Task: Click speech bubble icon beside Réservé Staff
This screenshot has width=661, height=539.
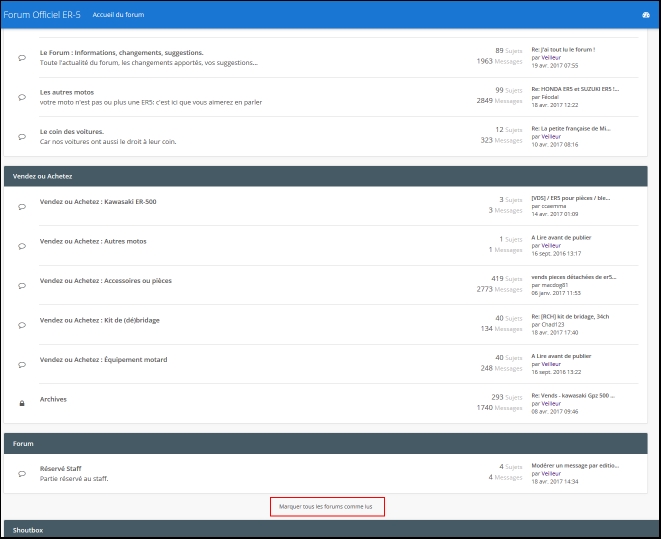Action: click(x=22, y=474)
